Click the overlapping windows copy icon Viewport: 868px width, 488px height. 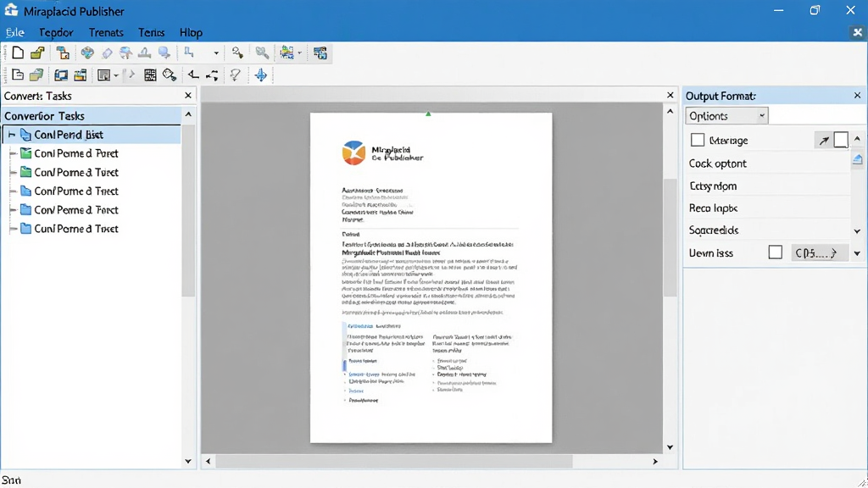63,53
